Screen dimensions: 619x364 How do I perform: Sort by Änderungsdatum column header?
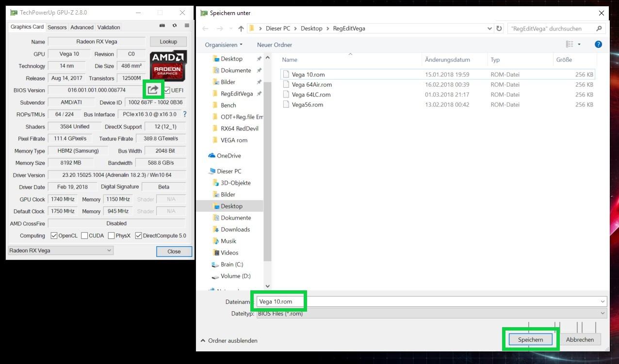click(455, 60)
